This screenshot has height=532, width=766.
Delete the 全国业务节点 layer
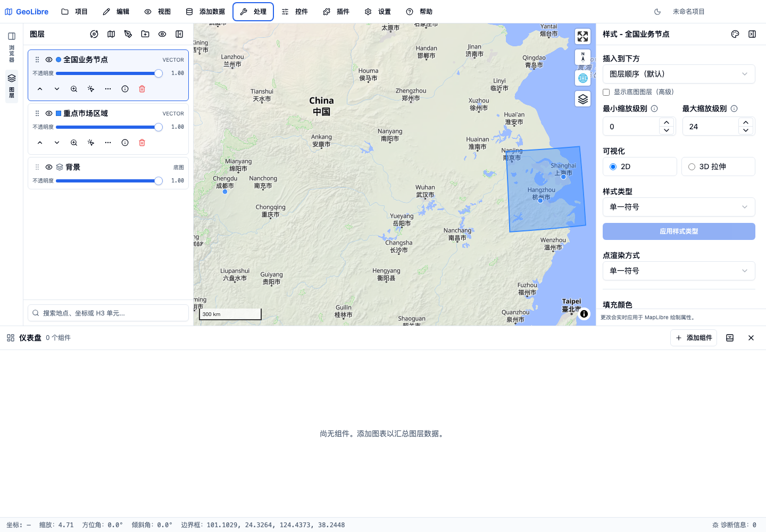[142, 89]
